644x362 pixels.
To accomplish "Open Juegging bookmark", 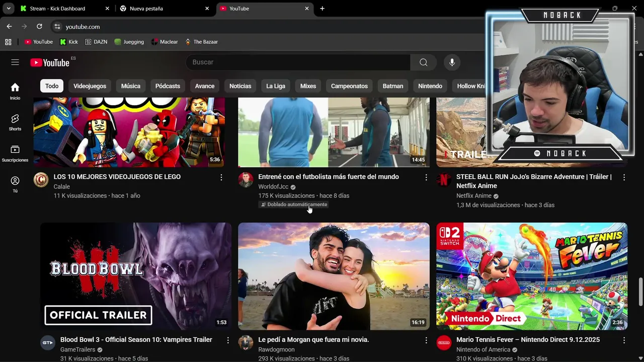I will coord(129,42).
